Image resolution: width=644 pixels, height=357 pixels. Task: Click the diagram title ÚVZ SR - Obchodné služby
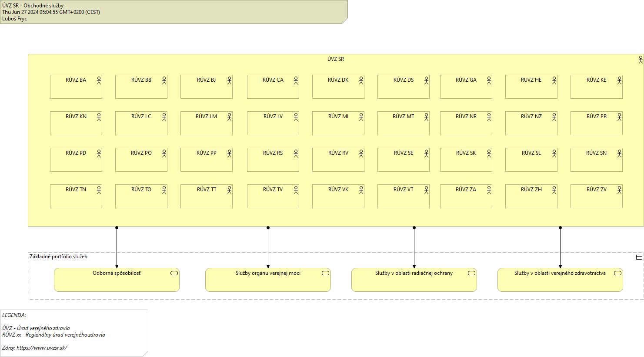click(x=33, y=6)
